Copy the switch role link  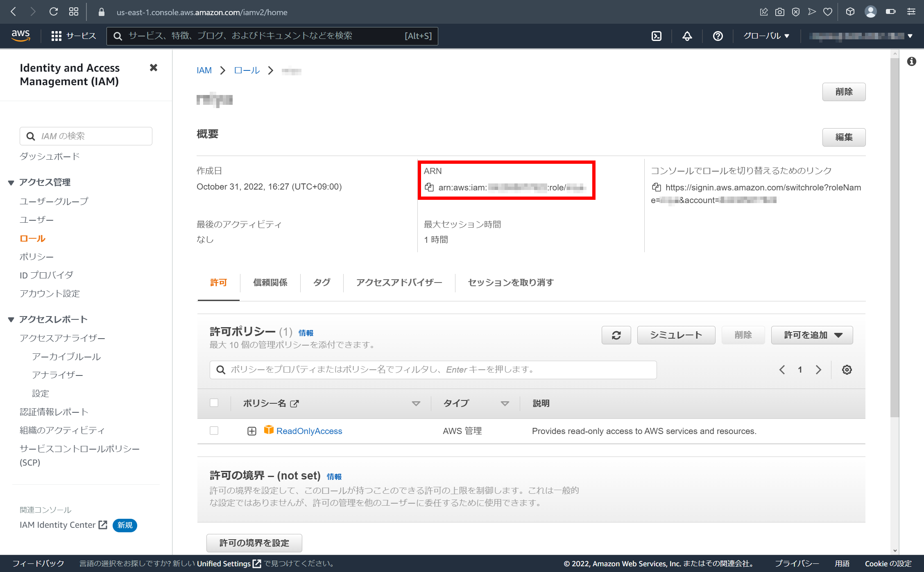coord(656,187)
